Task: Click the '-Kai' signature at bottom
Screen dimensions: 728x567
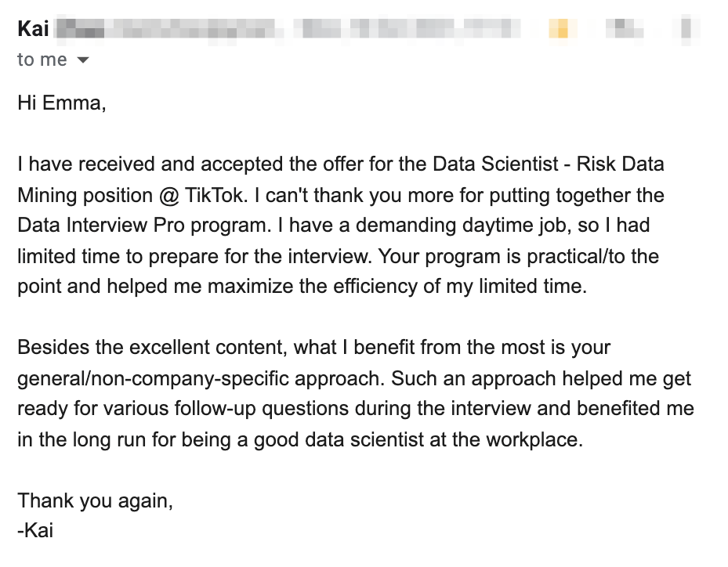Action: click(x=35, y=530)
